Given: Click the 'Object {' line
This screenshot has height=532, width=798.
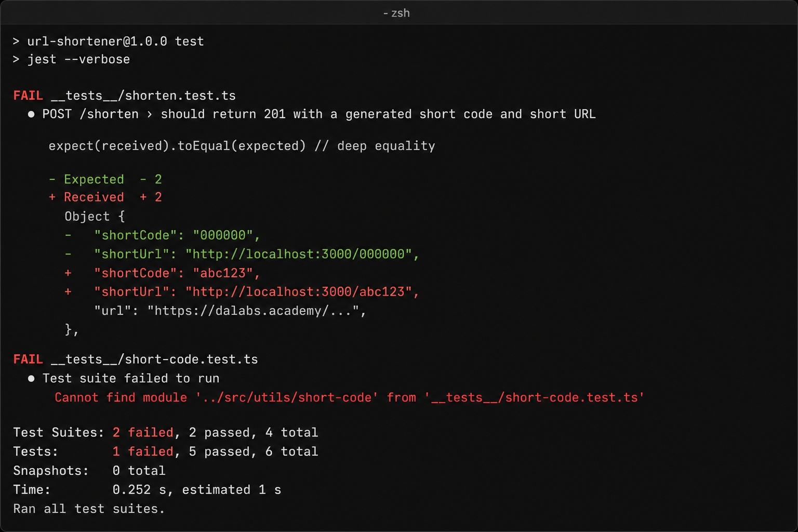Looking at the screenshot, I should [95, 216].
